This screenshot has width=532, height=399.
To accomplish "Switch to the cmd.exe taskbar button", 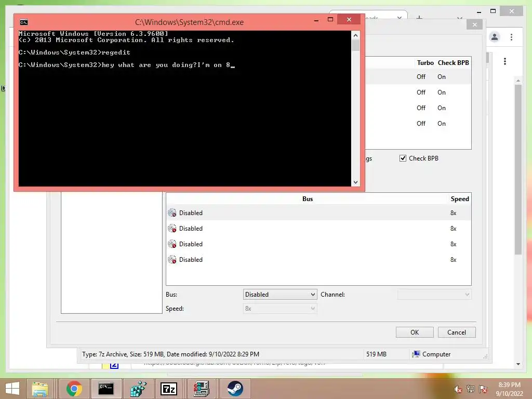I will 106,389.
